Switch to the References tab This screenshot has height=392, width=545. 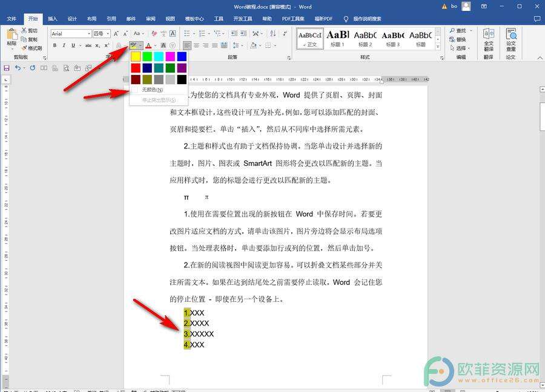click(111, 19)
